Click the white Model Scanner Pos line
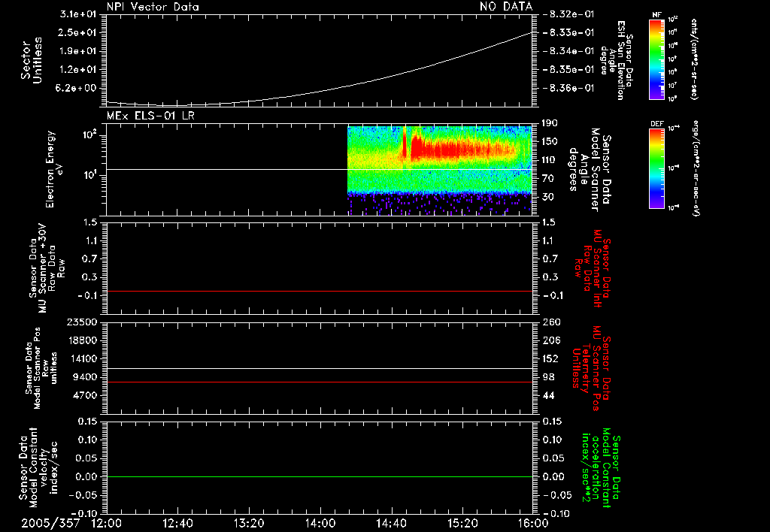 319,369
